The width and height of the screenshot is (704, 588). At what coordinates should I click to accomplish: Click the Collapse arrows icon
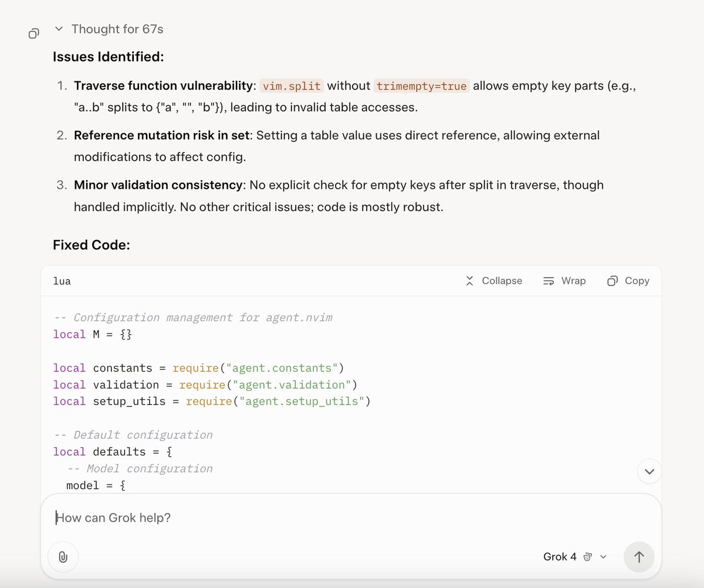pyautogui.click(x=469, y=281)
